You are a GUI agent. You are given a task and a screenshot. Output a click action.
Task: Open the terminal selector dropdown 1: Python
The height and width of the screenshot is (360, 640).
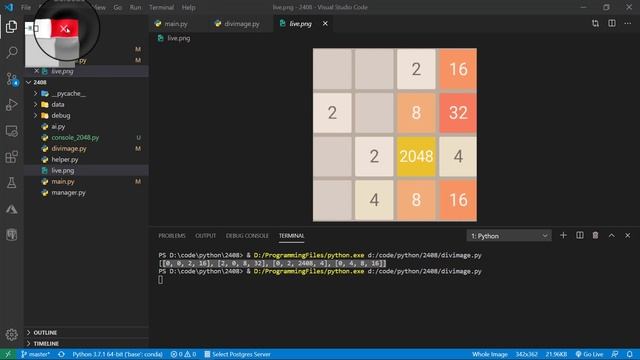coord(509,236)
